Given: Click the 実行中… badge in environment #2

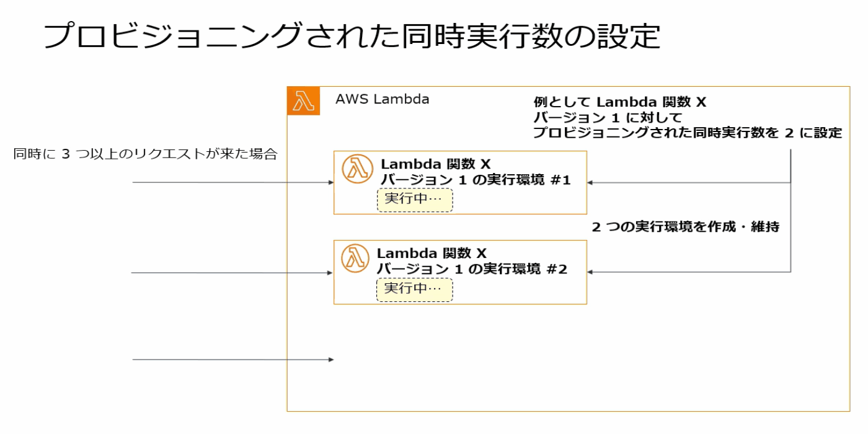Looking at the screenshot, I should point(414,289).
